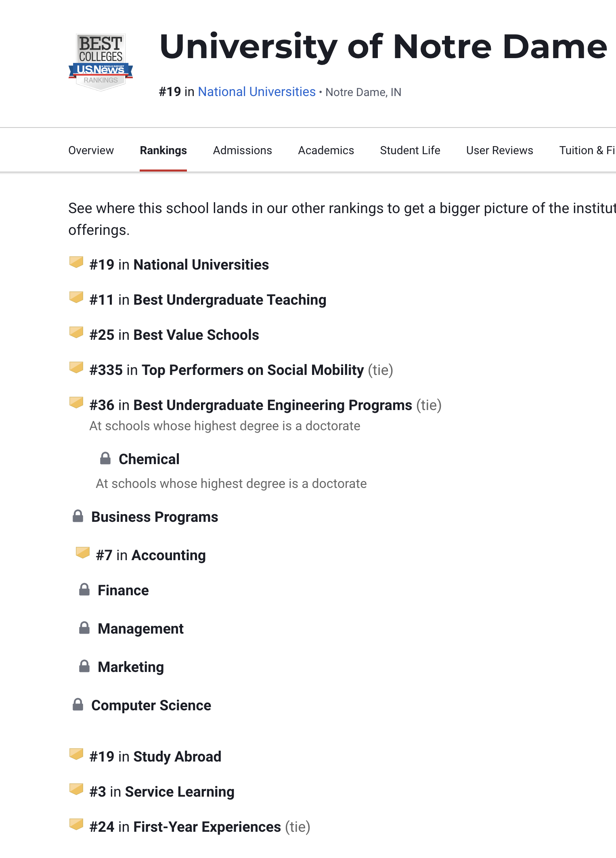Click the gold badge icon next to #19 National Universities
Screen dimensions: 616x858
pos(76,262)
